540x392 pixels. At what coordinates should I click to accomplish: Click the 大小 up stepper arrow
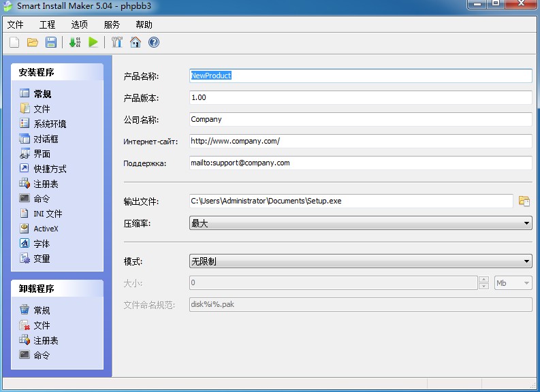coord(484,280)
